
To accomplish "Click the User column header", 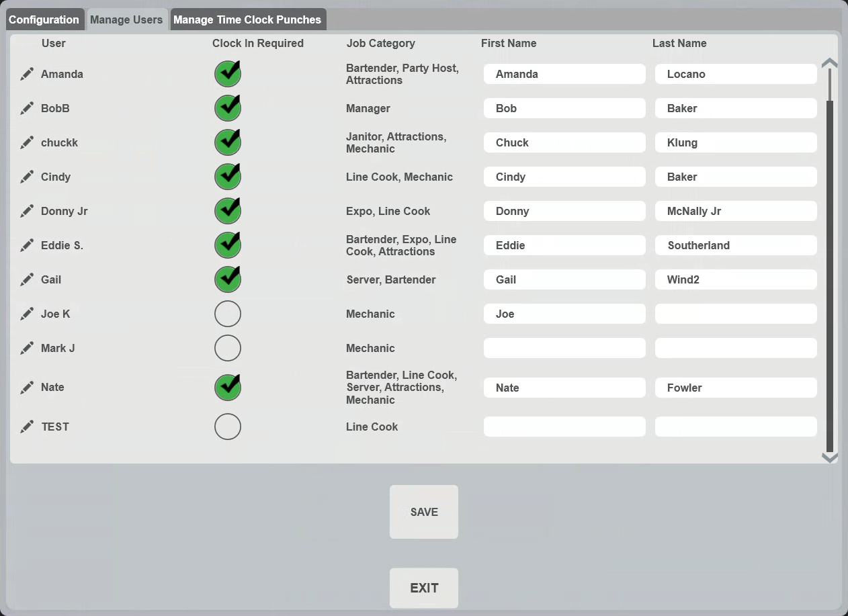I will point(54,43).
